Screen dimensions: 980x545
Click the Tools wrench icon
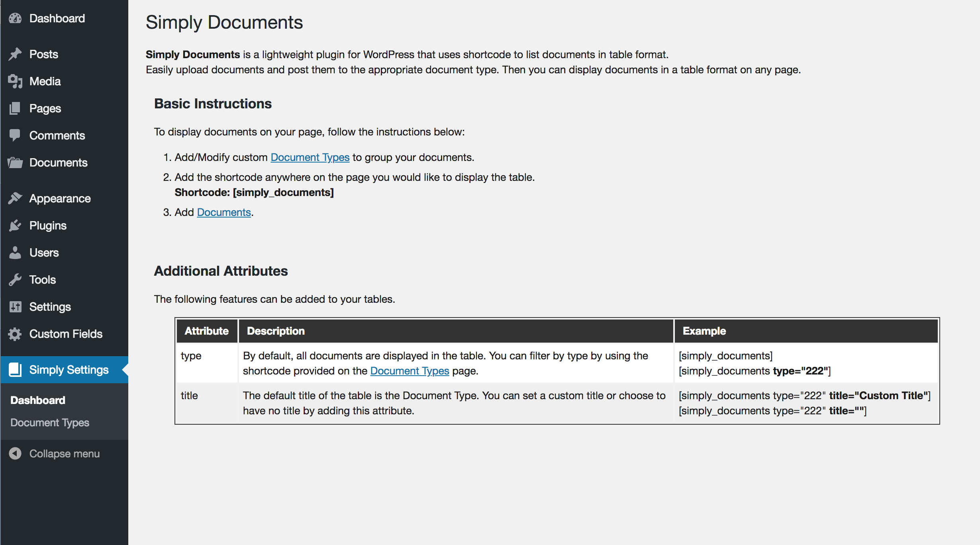click(x=15, y=280)
